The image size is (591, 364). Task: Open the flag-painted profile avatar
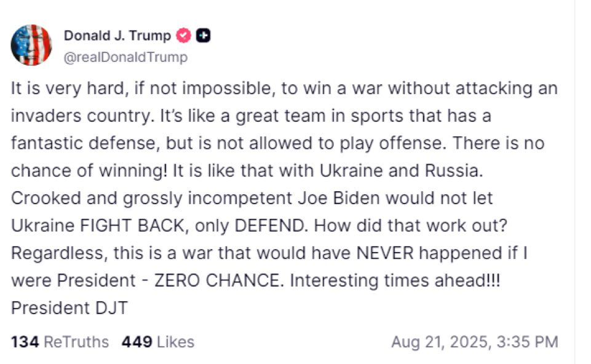coord(31,45)
